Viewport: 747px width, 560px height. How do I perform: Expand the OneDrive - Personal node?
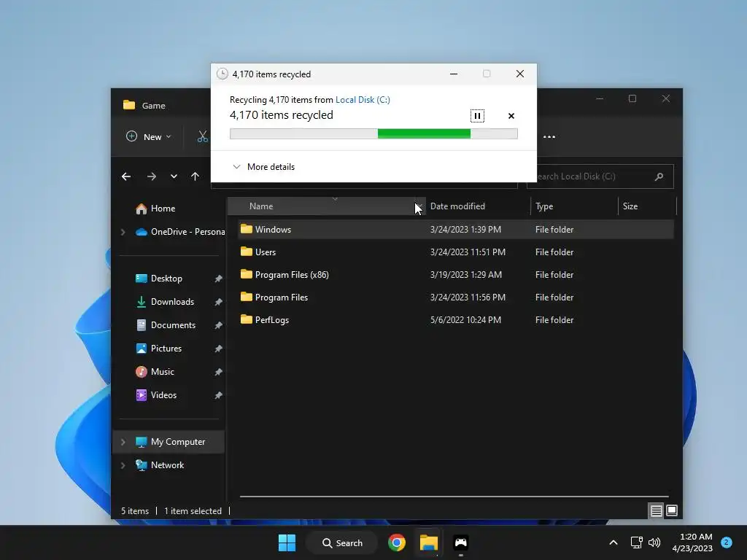pyautogui.click(x=123, y=232)
